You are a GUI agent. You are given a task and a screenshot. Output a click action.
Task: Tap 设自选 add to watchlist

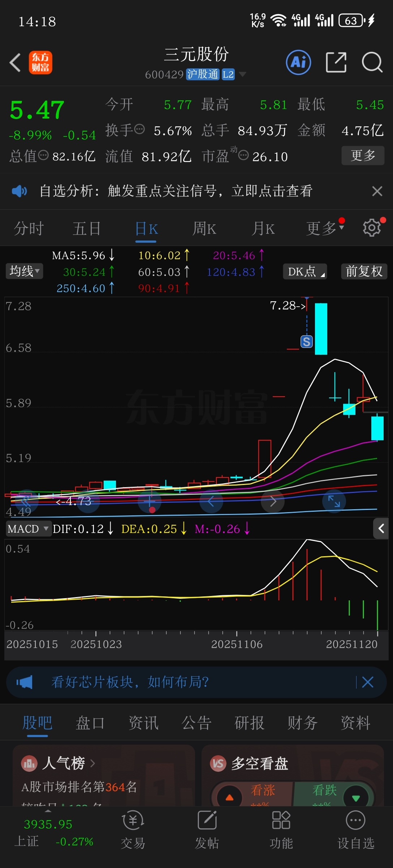(356, 830)
